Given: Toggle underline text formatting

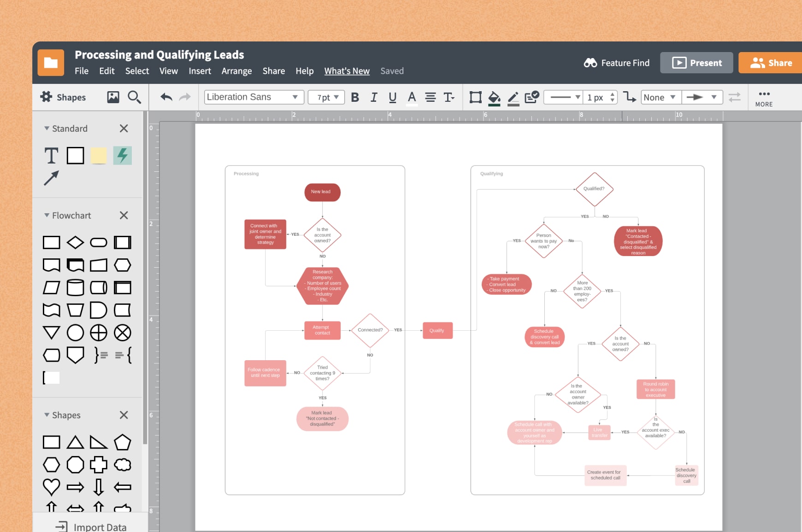Looking at the screenshot, I should click(392, 97).
